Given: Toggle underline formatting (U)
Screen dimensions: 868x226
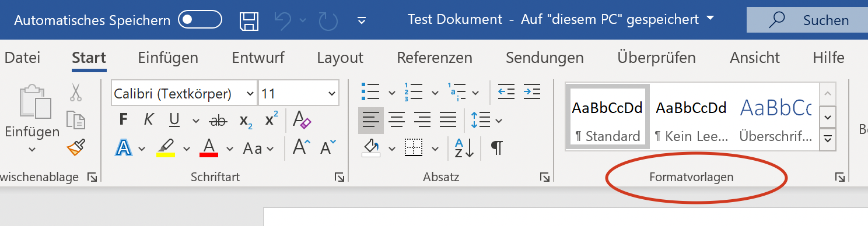Looking at the screenshot, I should pos(174,120).
